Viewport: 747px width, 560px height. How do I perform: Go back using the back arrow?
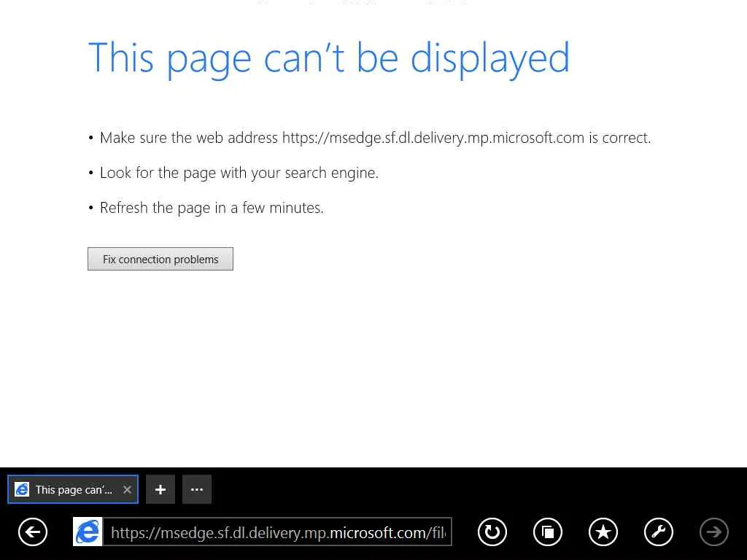(33, 532)
